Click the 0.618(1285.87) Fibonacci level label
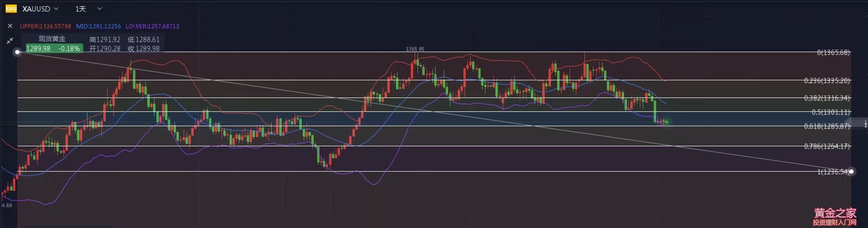This screenshot has height=228, width=868. point(827,126)
